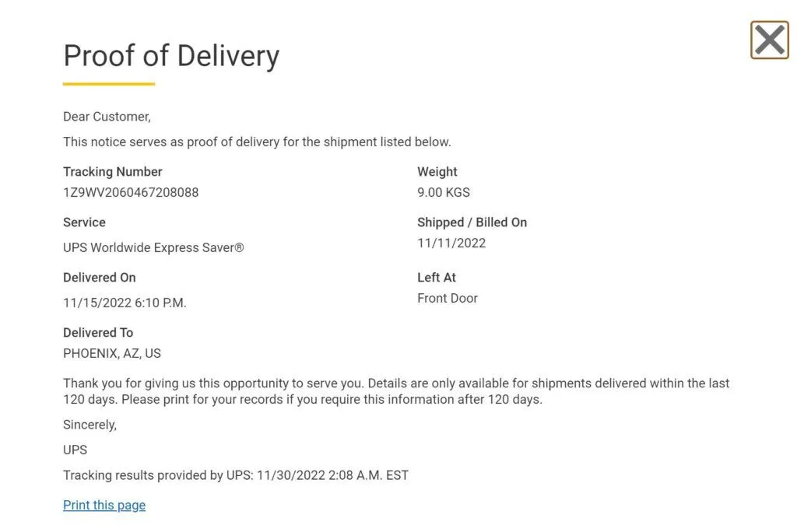Select UPS Worldwide Express Saver text
Viewport: 797px width, 532px height.
click(x=153, y=247)
